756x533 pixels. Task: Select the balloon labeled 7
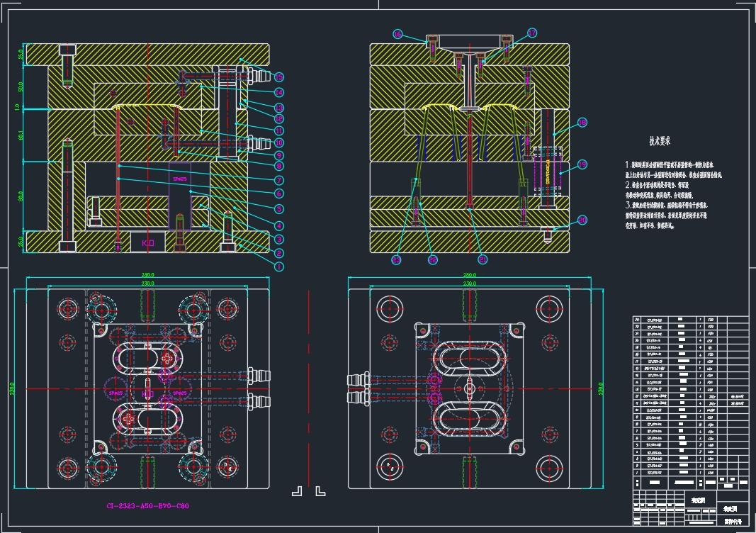[278, 180]
